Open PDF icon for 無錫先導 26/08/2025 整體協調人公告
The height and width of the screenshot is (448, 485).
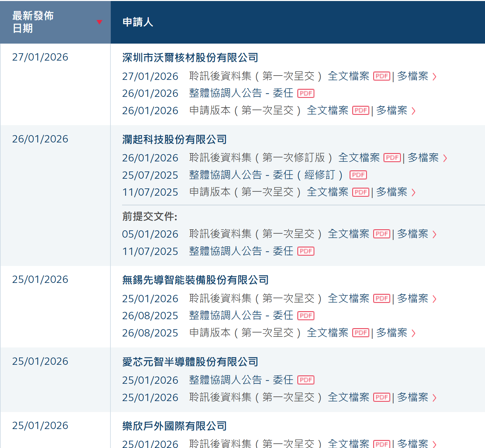pos(306,316)
